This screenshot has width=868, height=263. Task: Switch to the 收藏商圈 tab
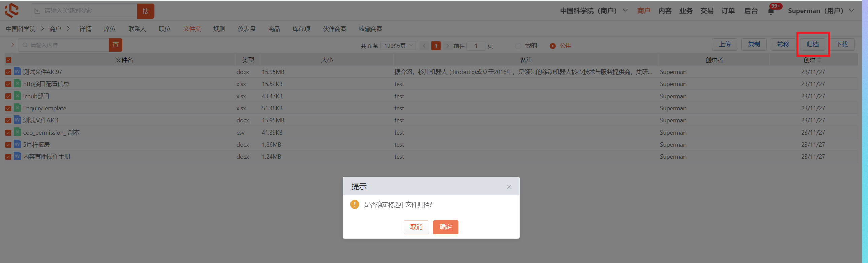coord(371,29)
